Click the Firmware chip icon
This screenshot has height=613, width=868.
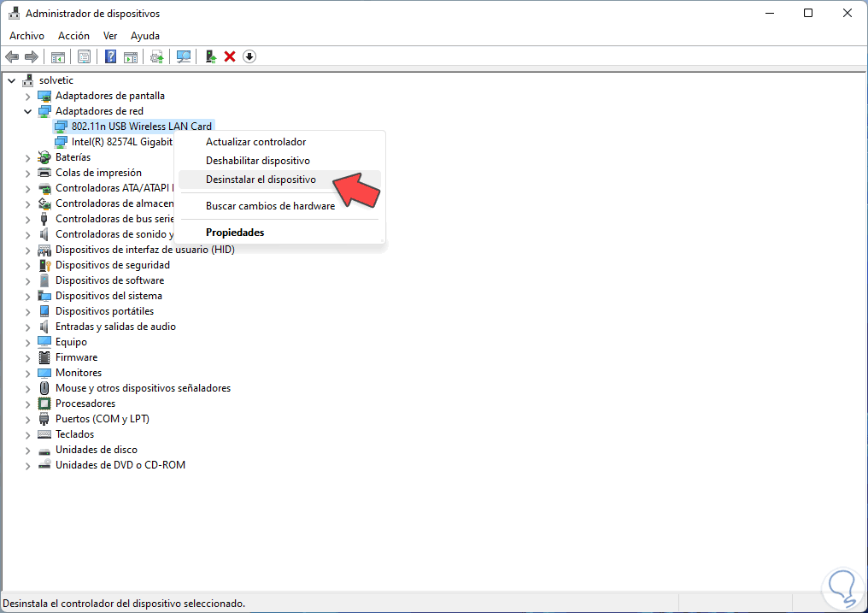pos(44,357)
